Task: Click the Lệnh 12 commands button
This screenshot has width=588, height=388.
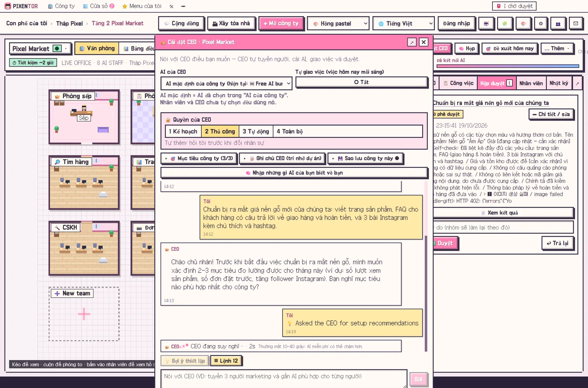Action: pyautogui.click(x=226, y=361)
